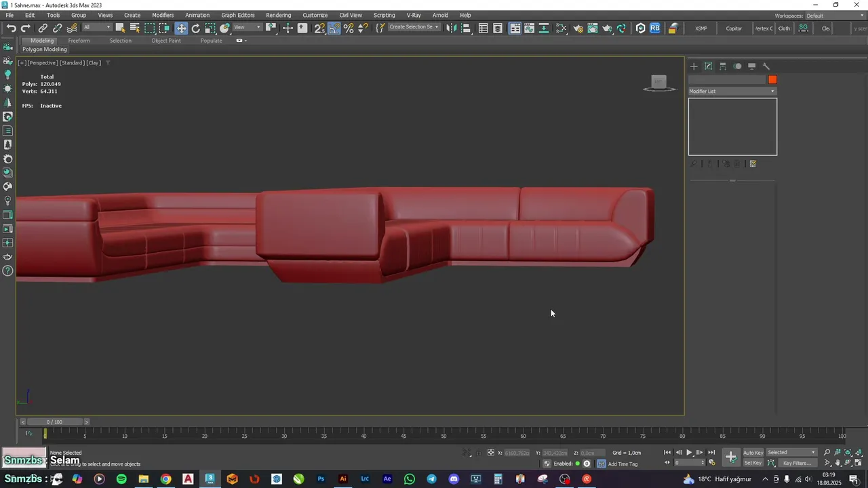Open the Workspaces Default dropdown
The height and width of the screenshot is (488, 868).
835,16
